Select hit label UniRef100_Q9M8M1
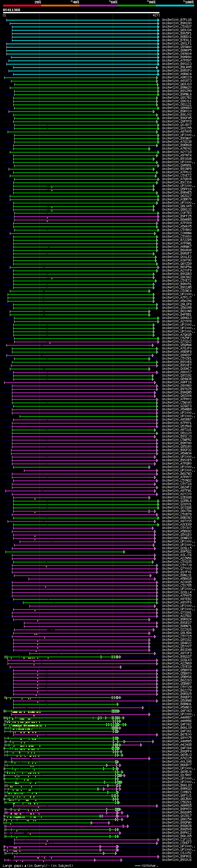 point(177,165)
